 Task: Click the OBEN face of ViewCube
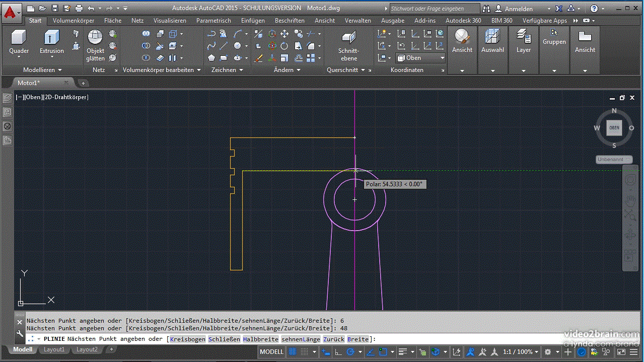click(614, 128)
